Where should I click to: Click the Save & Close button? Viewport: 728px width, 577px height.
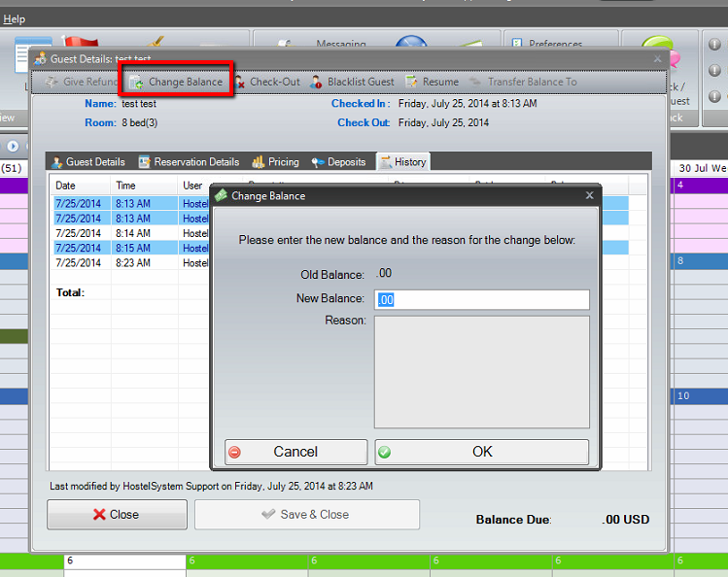click(x=307, y=515)
